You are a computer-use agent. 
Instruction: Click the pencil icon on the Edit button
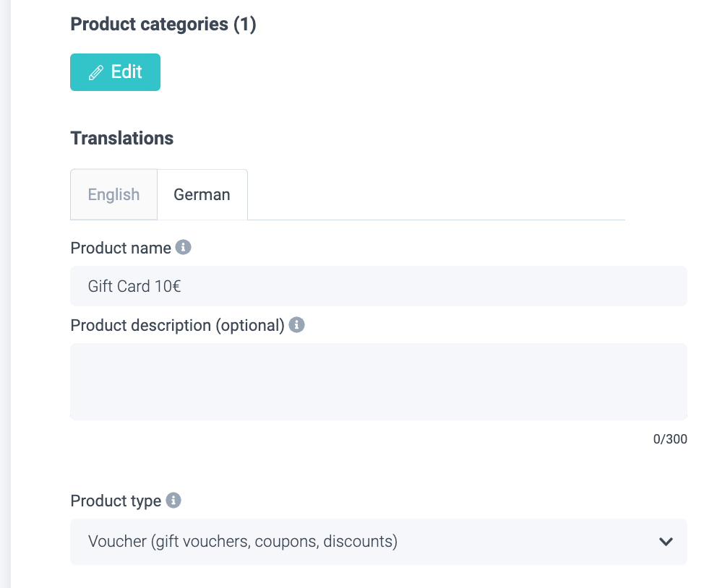click(x=97, y=72)
